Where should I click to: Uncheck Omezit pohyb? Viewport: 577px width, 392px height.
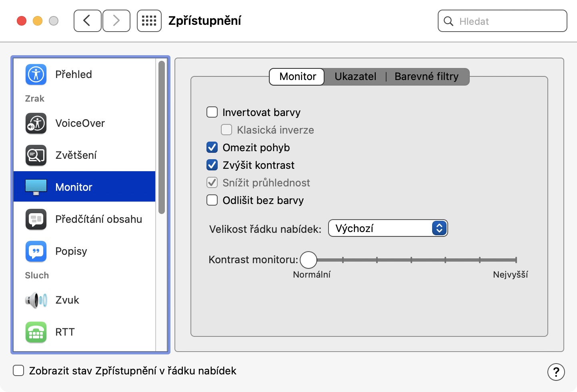tap(212, 148)
